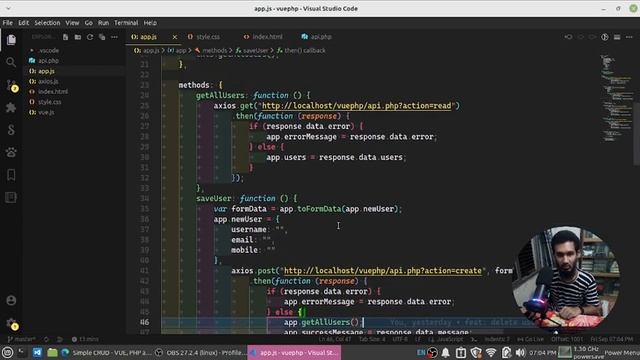Open Explorer header more actions ellipsis

tap(114, 37)
